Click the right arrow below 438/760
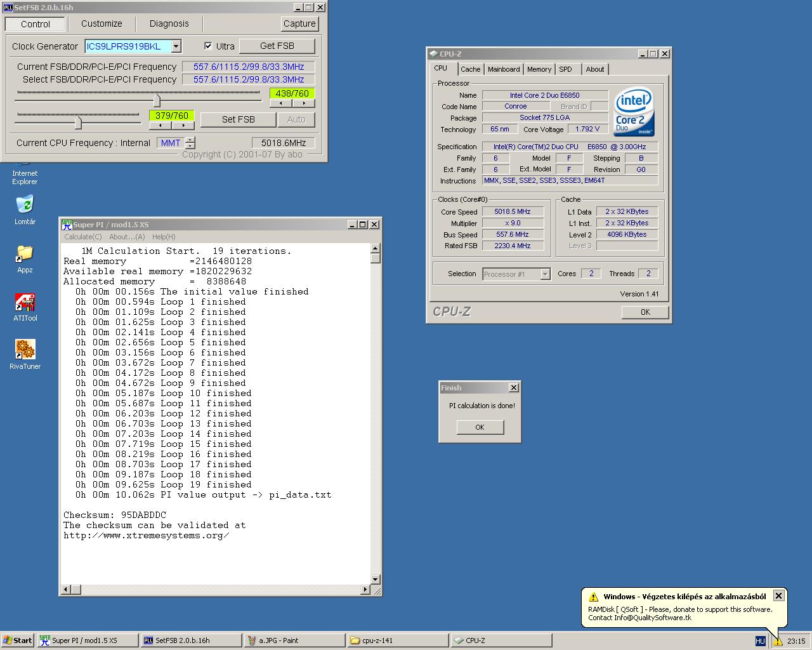The image size is (812, 650). tap(304, 103)
